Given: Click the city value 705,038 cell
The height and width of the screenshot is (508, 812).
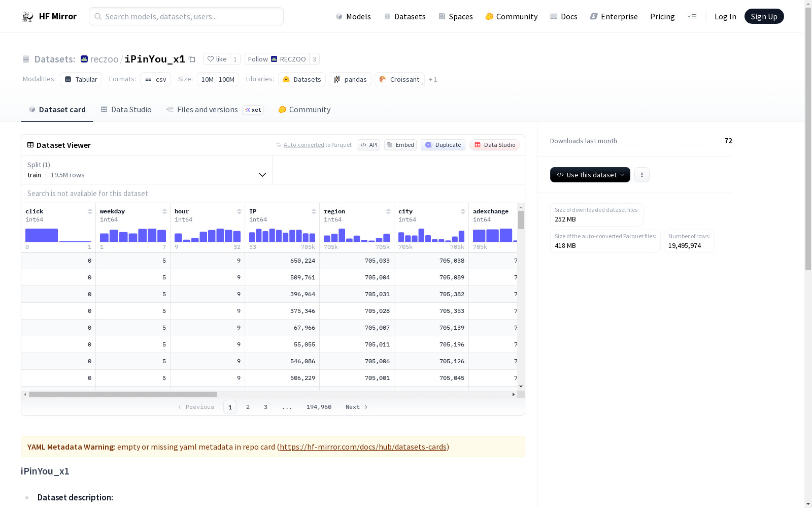Looking at the screenshot, I should point(431,261).
